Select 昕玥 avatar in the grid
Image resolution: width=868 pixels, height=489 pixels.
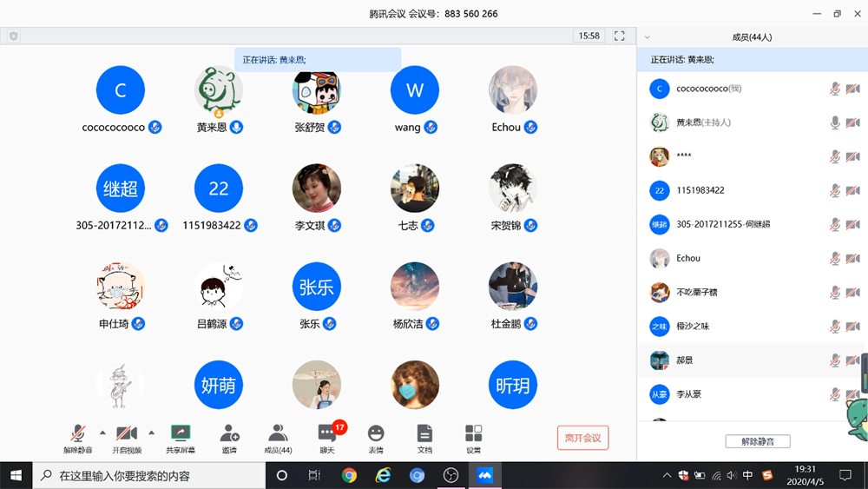[513, 385]
